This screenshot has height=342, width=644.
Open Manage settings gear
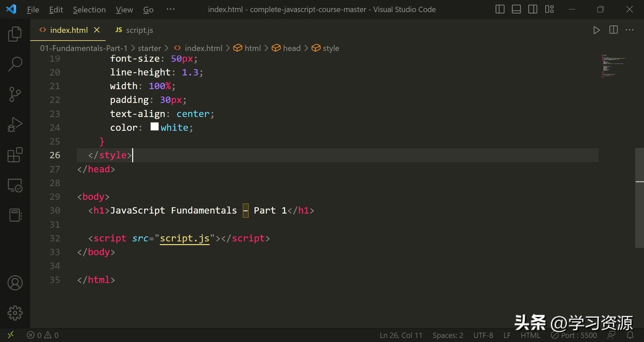point(15,313)
